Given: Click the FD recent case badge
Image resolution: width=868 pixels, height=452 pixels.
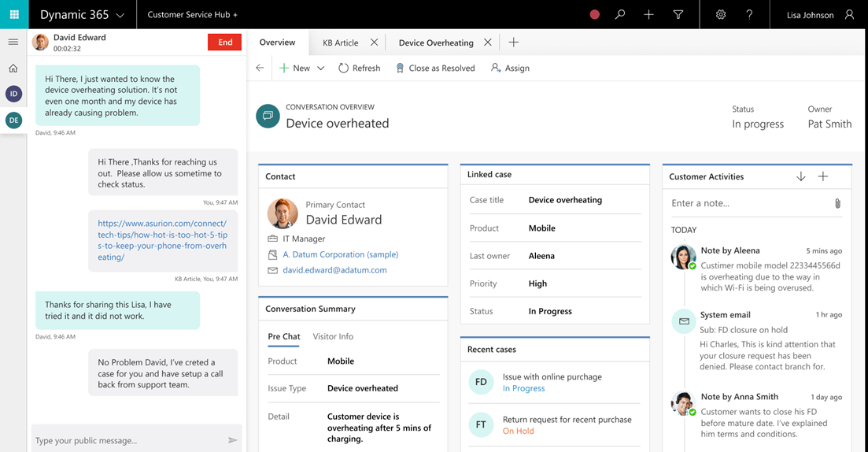Looking at the screenshot, I should coord(481,382).
